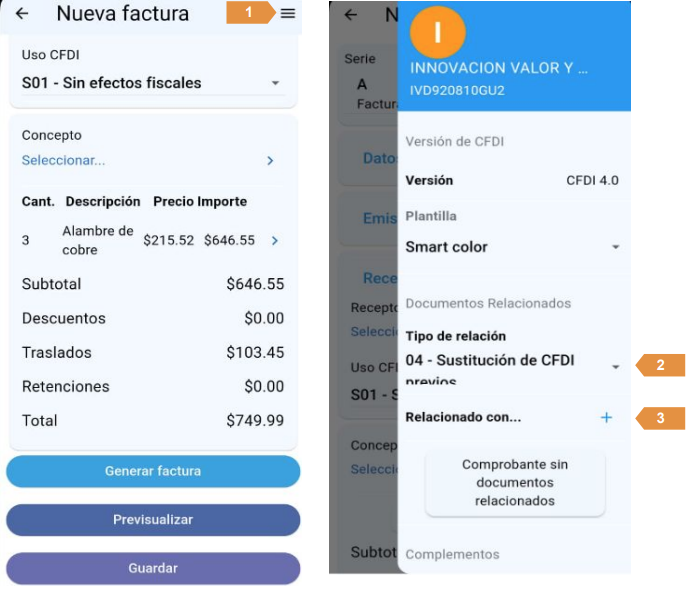Click the Guardar button

153,568
